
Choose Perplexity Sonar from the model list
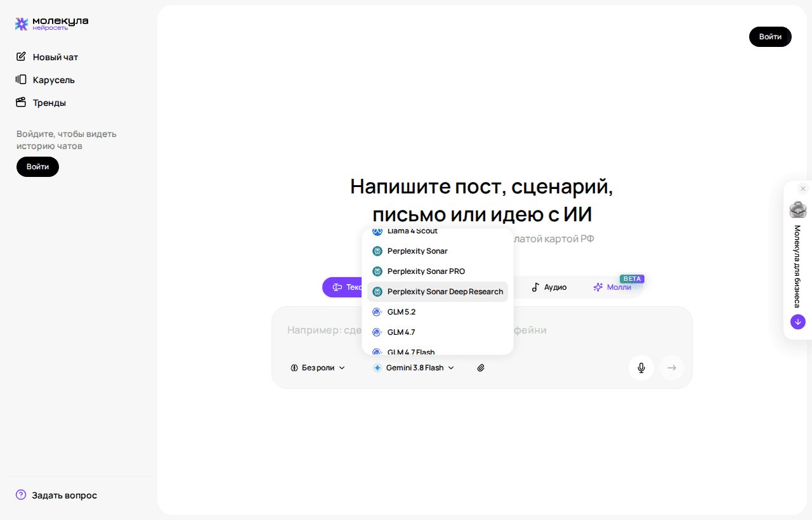(x=438, y=251)
